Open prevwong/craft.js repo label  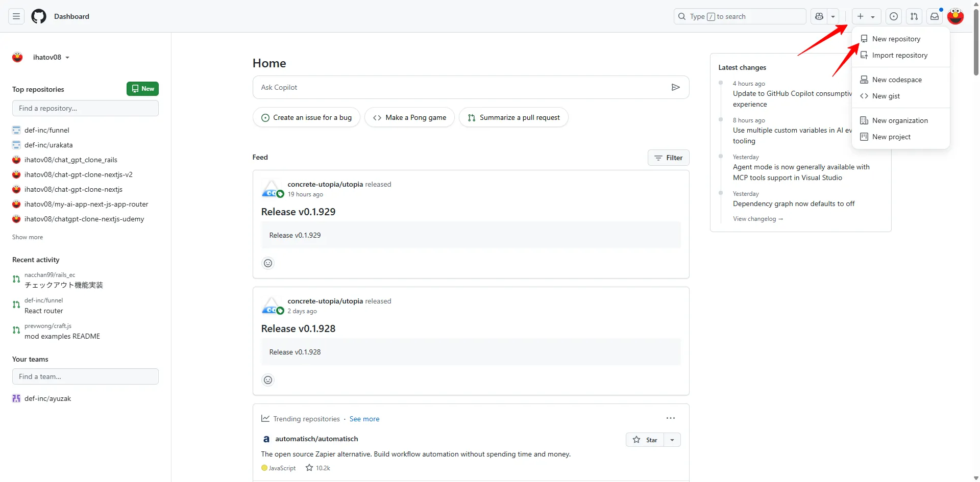tap(48, 326)
